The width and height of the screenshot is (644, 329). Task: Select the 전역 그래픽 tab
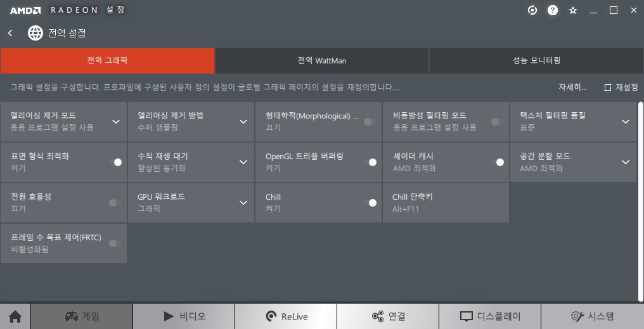(x=107, y=61)
